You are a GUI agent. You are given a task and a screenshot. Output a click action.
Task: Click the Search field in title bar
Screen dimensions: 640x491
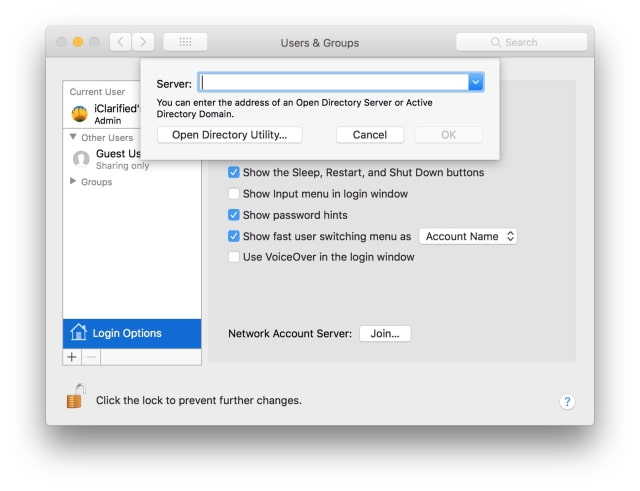[521, 42]
